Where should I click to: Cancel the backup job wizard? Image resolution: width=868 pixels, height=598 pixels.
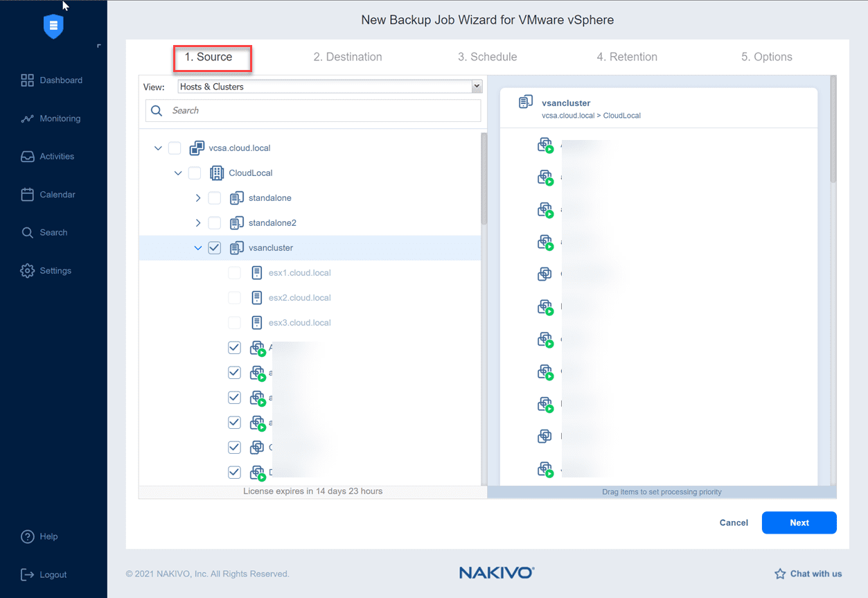[x=733, y=522]
